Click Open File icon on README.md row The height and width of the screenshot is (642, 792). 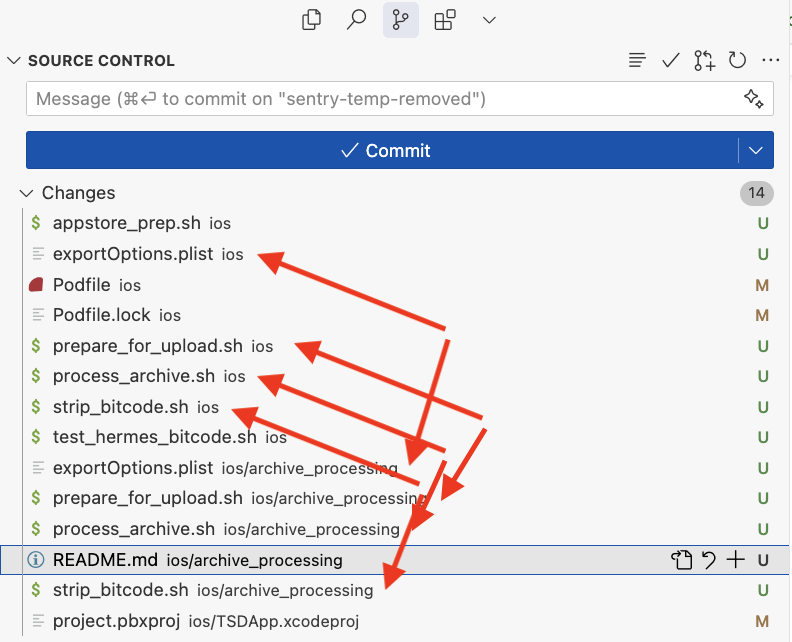pyautogui.click(x=681, y=560)
